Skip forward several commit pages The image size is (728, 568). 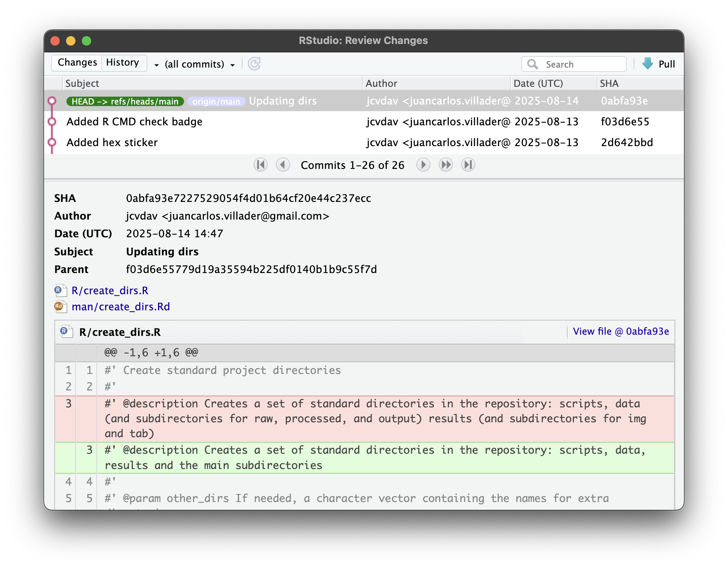tap(445, 165)
